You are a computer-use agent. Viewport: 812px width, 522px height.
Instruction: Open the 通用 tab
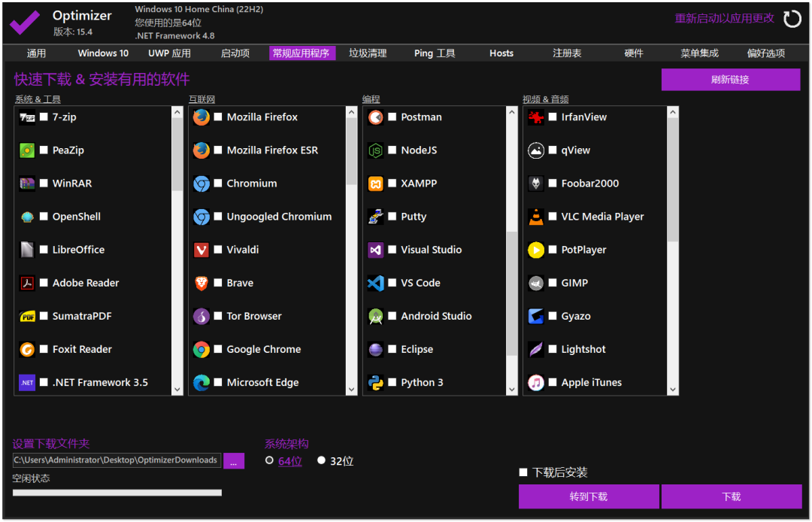click(36, 53)
